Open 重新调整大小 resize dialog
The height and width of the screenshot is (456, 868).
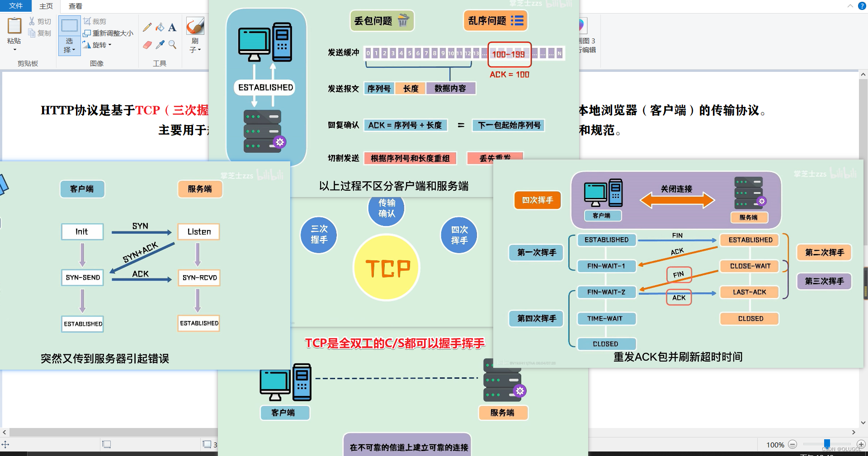(108, 33)
